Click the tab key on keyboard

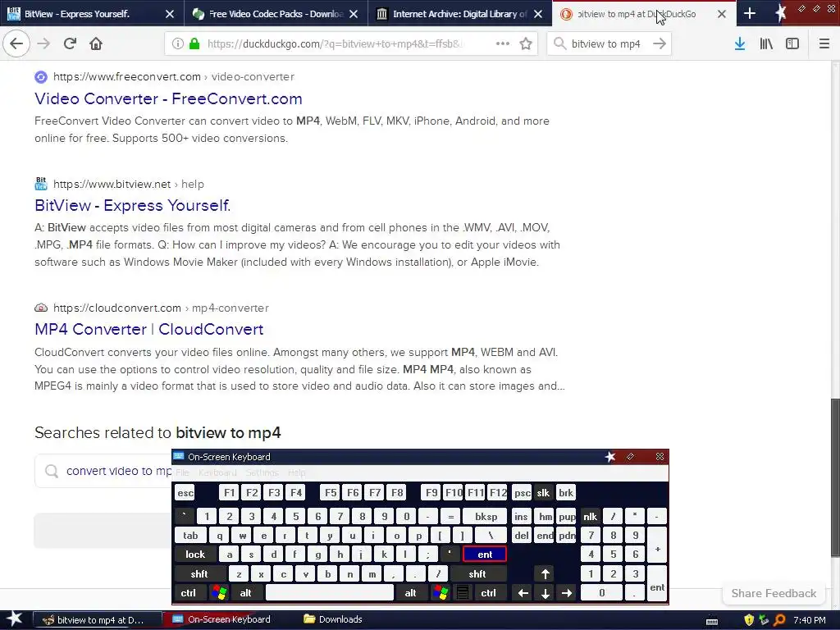coord(190,536)
